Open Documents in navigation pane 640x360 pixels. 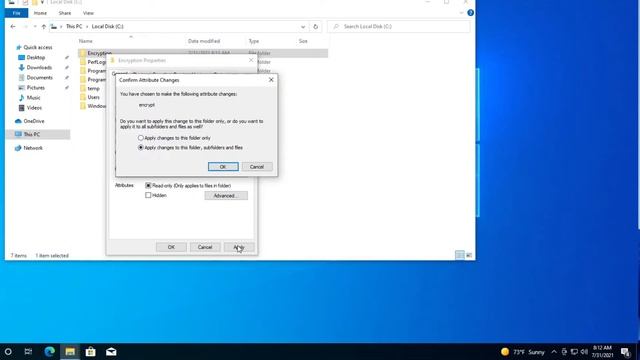pos(40,78)
